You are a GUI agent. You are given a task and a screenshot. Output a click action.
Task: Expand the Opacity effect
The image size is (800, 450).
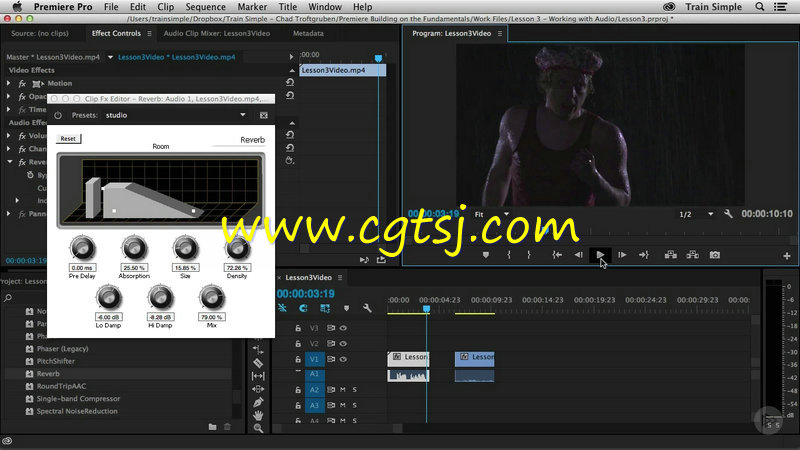[x=9, y=96]
